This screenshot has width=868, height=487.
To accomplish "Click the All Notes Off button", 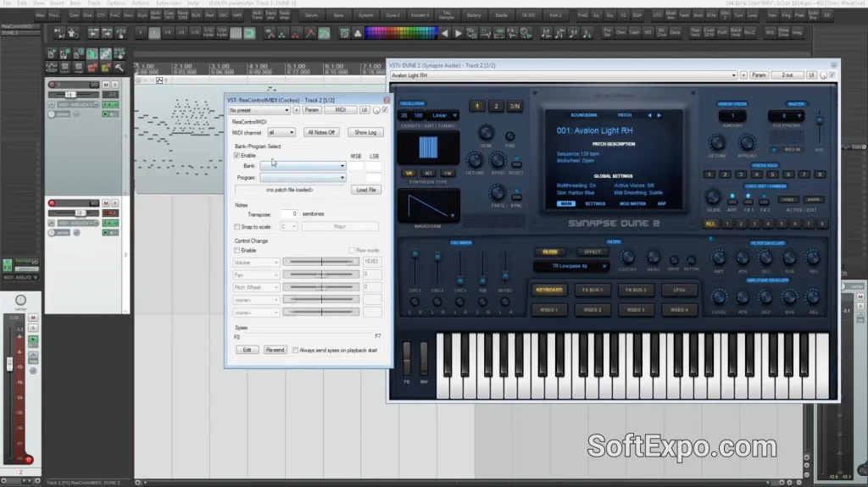I will coord(321,133).
